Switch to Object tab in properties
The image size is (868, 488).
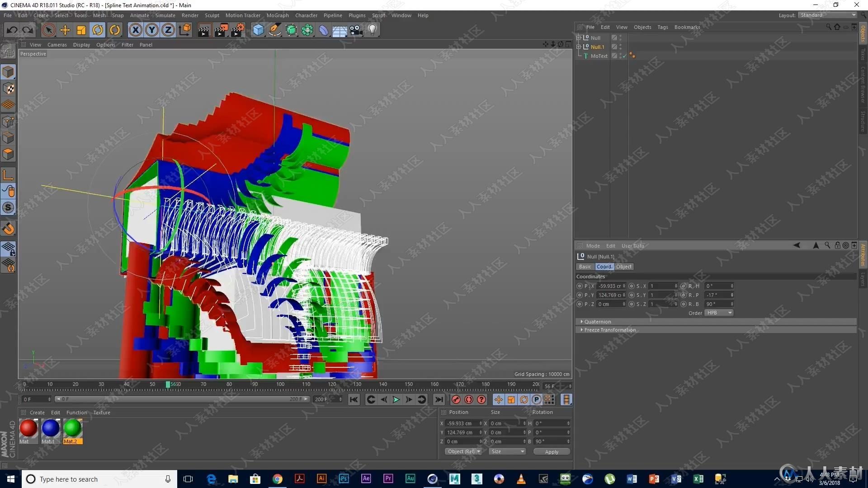(x=623, y=266)
